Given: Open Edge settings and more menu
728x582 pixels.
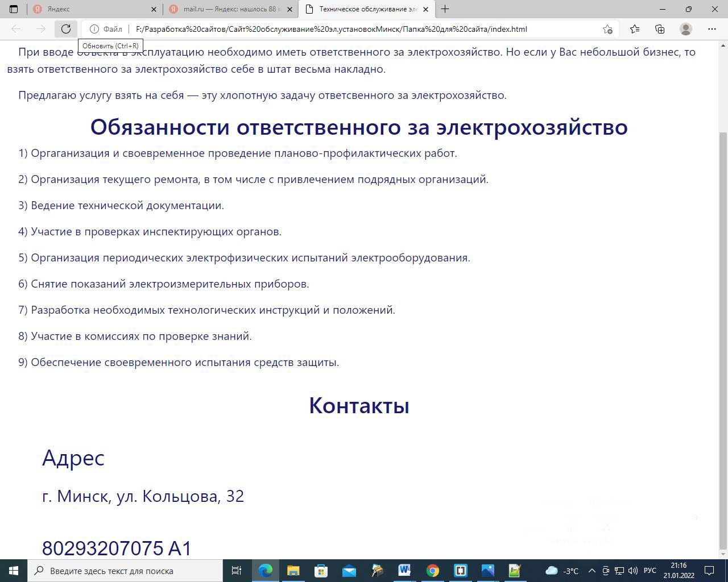Looking at the screenshot, I should click(x=712, y=29).
